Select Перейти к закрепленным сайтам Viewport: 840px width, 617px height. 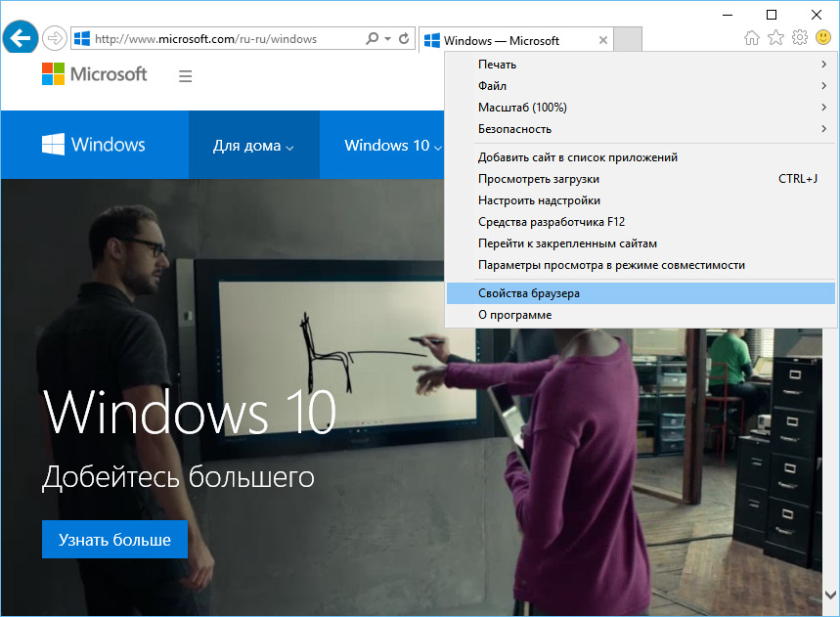641,243
